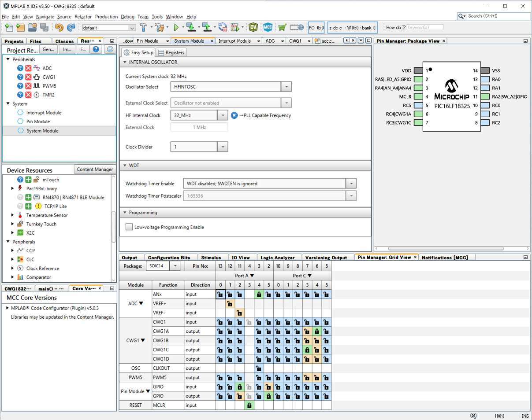Run the project with the green play icon
The width and height of the screenshot is (532, 420).
point(176,27)
